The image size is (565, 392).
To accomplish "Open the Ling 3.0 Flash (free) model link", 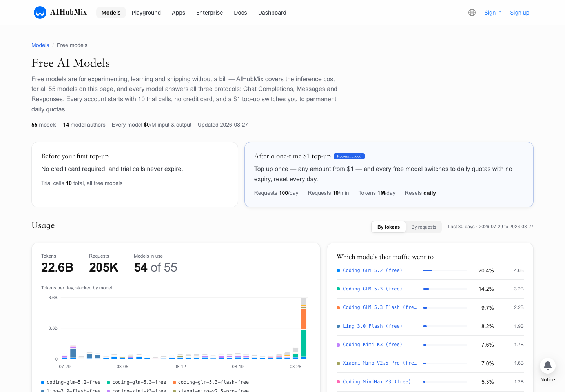I will click(x=372, y=326).
